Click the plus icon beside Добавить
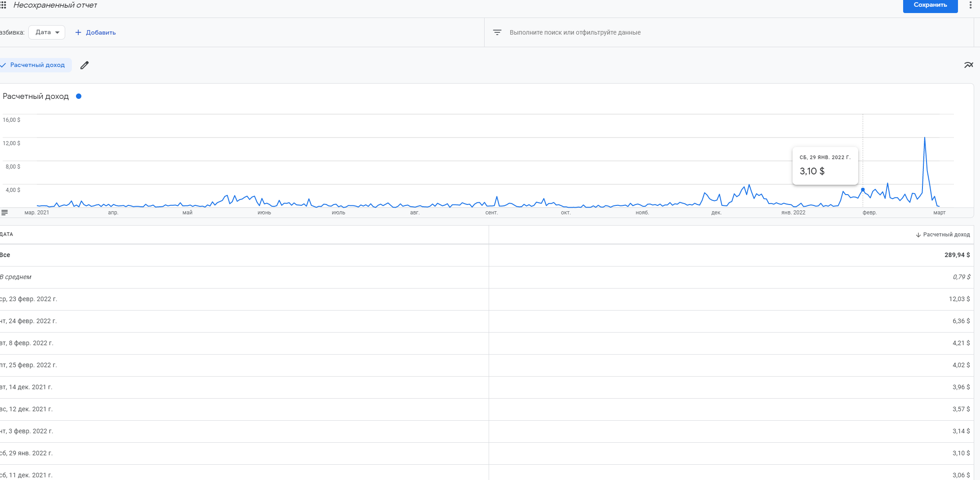 tap(78, 32)
